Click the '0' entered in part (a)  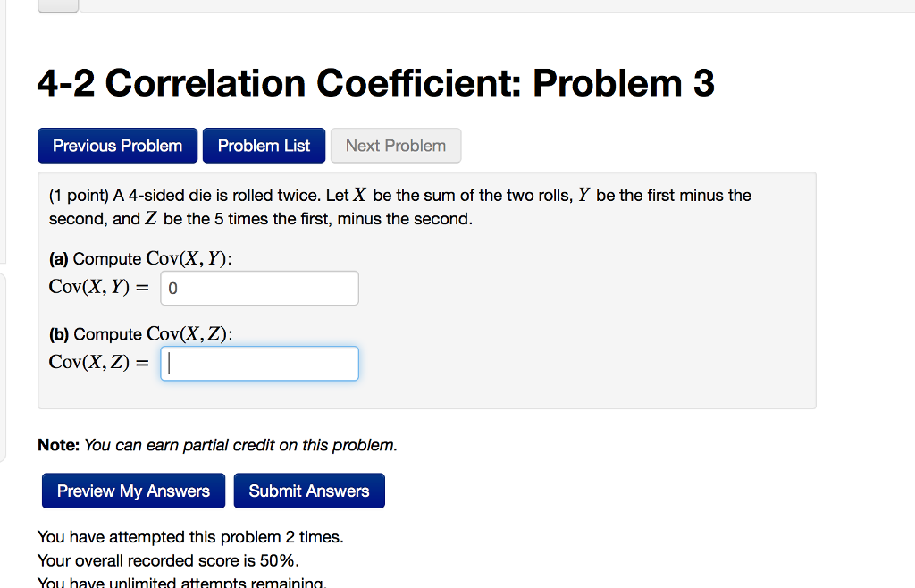pyautogui.click(x=172, y=287)
